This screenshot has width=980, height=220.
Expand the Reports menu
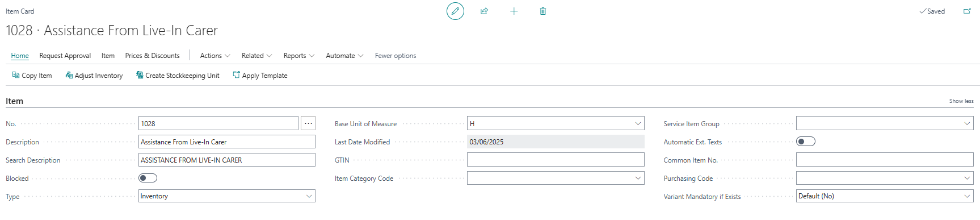(x=299, y=56)
